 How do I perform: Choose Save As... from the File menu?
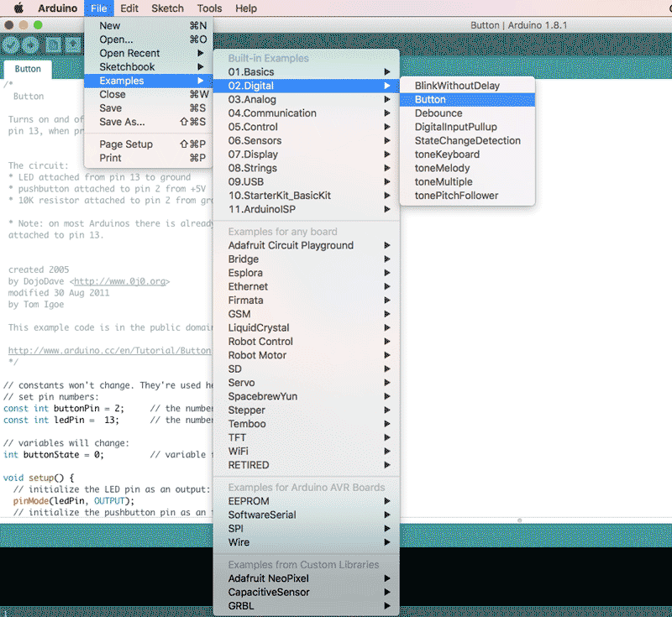(149, 122)
